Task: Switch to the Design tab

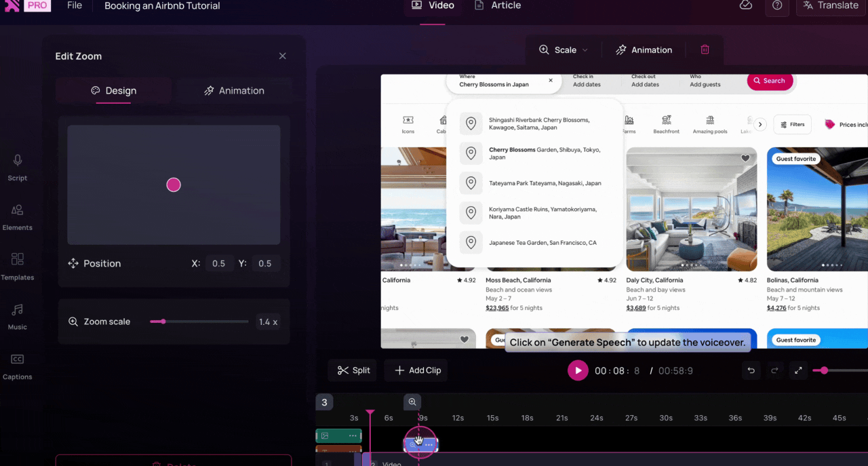Action: coord(114,90)
